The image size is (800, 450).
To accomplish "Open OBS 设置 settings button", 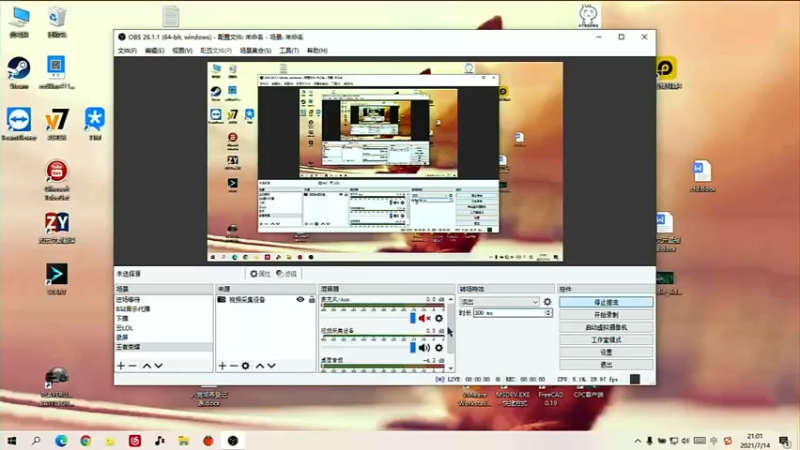I will [x=606, y=352].
